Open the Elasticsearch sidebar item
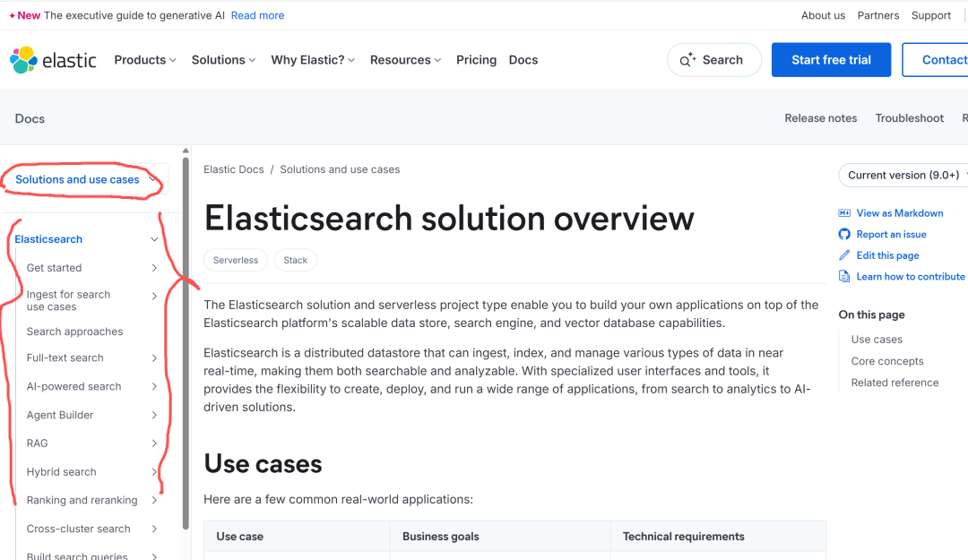Image resolution: width=968 pixels, height=560 pixels. 48,239
